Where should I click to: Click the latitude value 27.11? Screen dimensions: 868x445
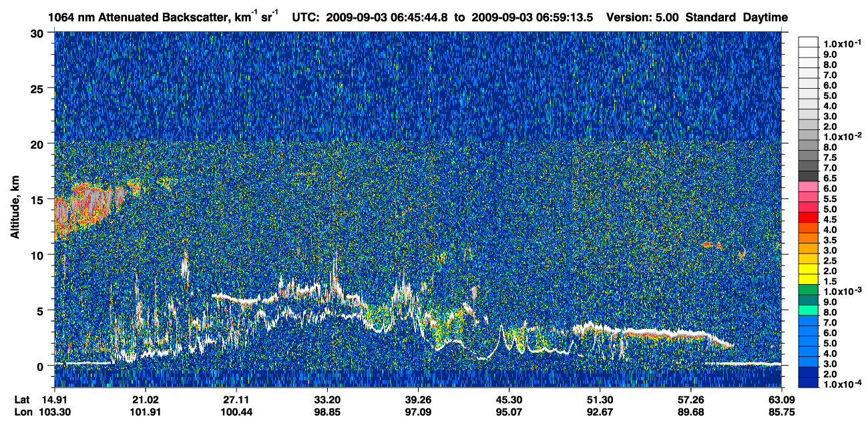[x=236, y=400]
